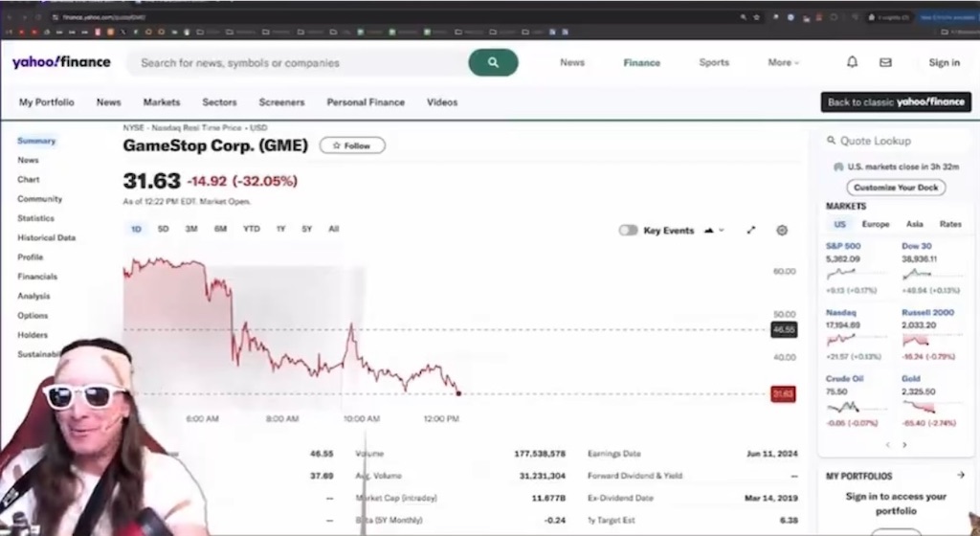Focus the news and symbols search field
This screenshot has width=980, height=536.
pos(299,62)
